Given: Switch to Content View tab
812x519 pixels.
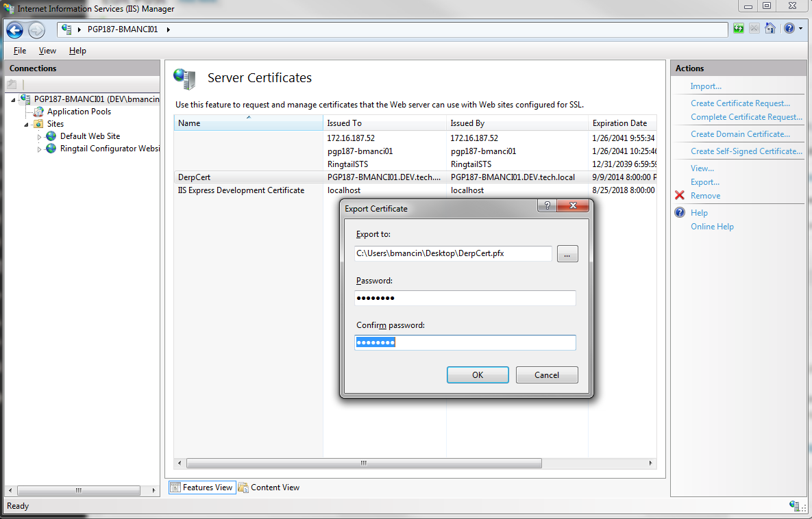Looking at the screenshot, I should tap(269, 488).
